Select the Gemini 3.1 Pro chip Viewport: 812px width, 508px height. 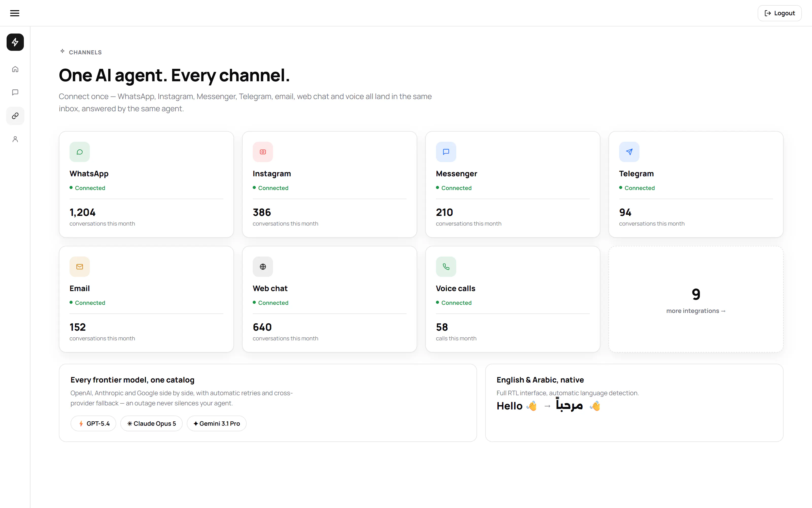click(x=216, y=423)
